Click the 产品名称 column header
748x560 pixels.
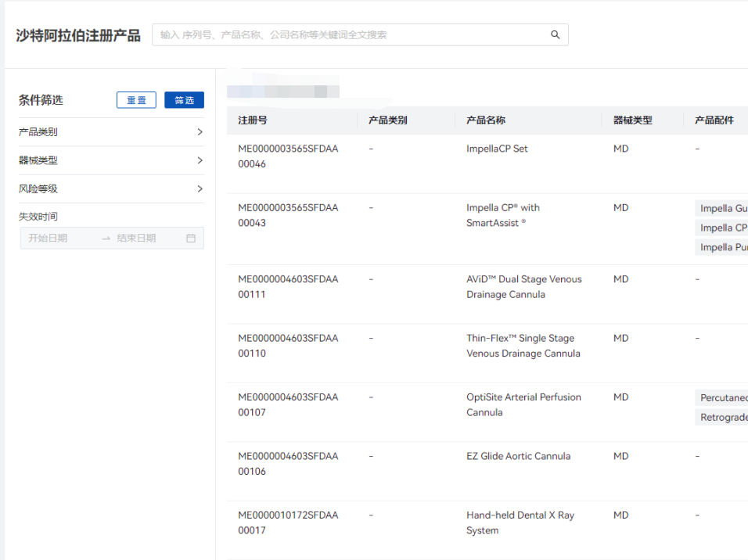coord(486,120)
